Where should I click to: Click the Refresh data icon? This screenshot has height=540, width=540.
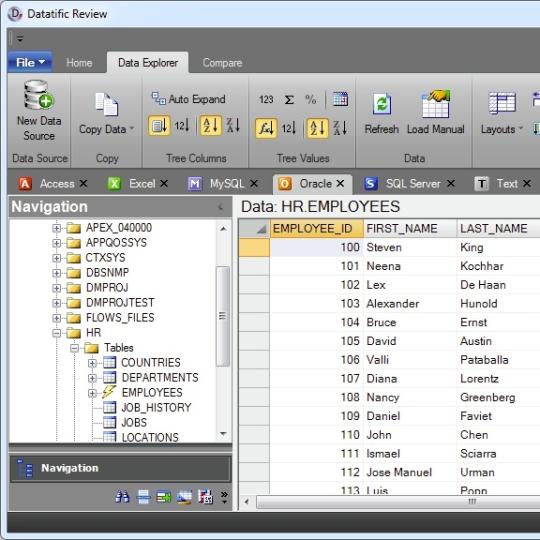pyautogui.click(x=382, y=103)
